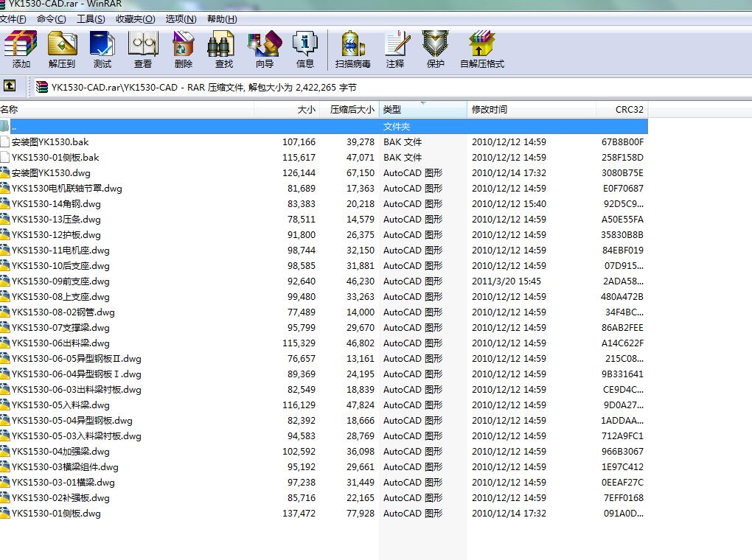Click the 解压到 (Extract To) toolbar icon
This screenshot has width=752, height=560.
pos(62,49)
